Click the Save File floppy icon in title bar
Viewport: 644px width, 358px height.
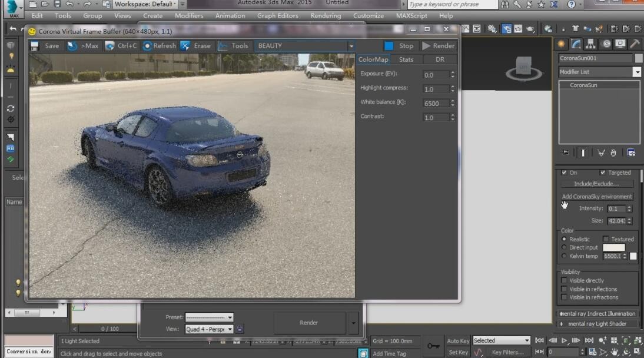point(58,4)
